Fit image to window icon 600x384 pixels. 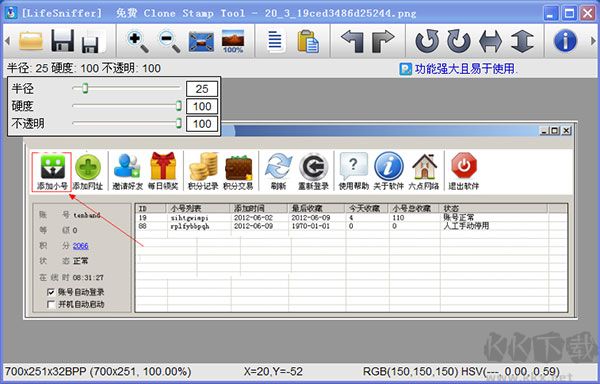(201, 41)
